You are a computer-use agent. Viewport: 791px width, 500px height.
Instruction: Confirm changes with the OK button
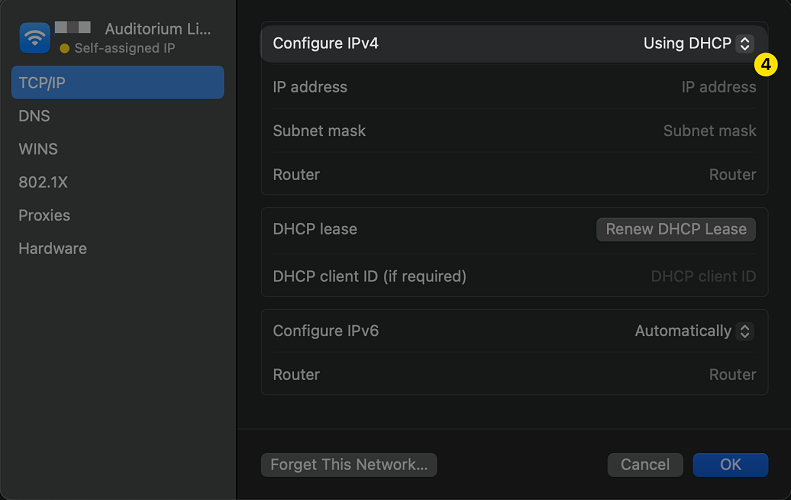coord(730,464)
